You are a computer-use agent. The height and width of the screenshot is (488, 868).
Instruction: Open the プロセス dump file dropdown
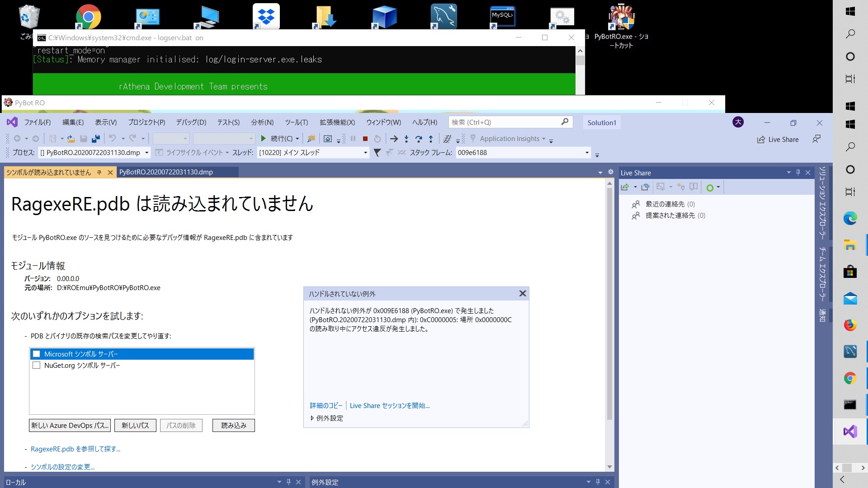[146, 153]
